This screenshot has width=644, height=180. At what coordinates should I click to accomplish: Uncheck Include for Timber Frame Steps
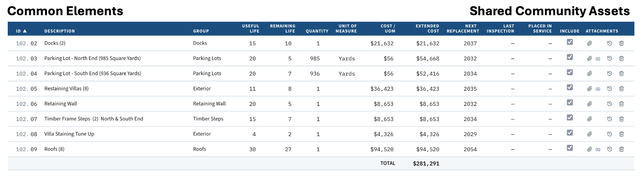coord(570,118)
